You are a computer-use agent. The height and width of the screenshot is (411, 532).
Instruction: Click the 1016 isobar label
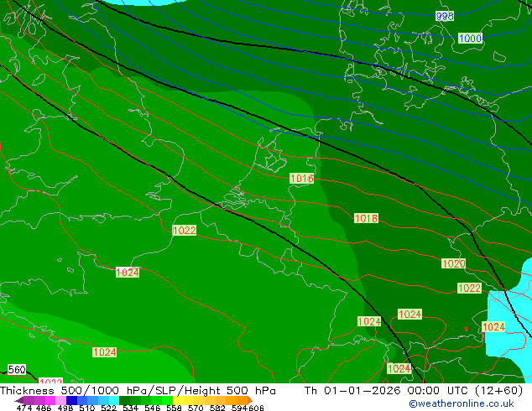click(301, 179)
